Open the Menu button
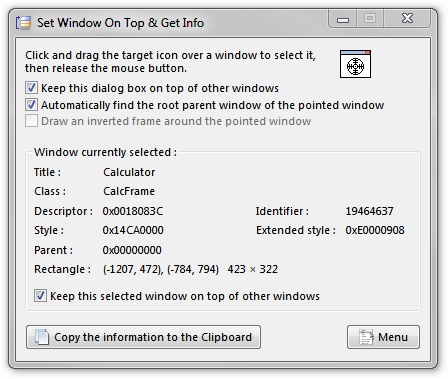Screen dimensions: 448x379 pos(383,337)
